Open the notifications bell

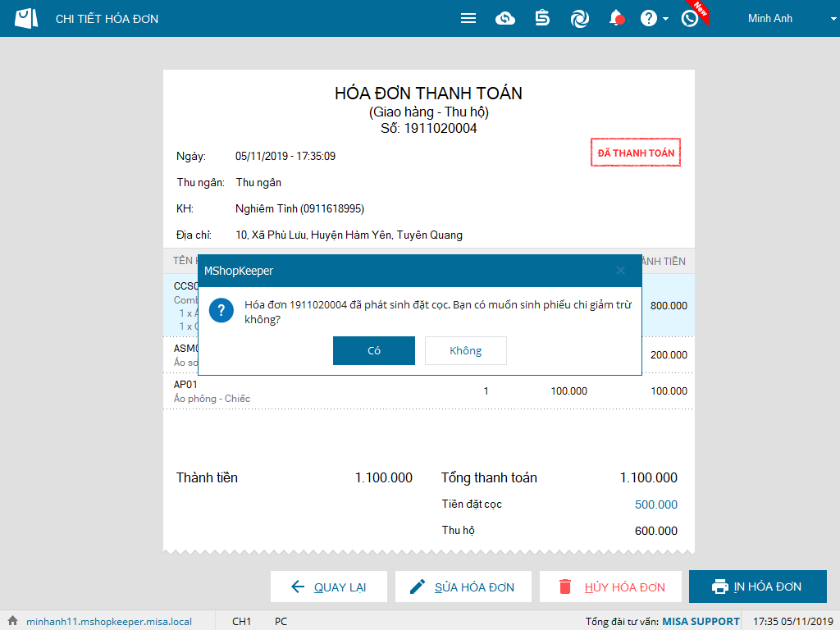(617, 18)
